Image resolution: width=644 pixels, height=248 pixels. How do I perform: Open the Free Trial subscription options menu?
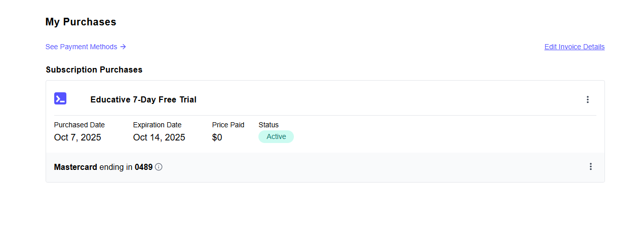coord(587,99)
